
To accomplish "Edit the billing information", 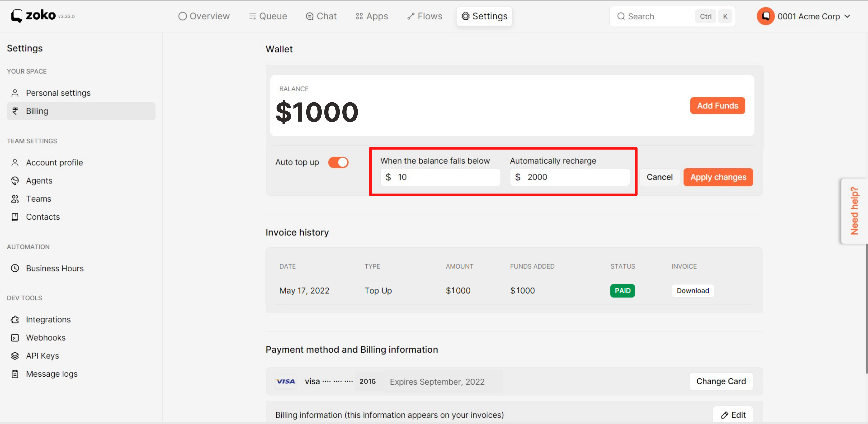I will [x=733, y=415].
